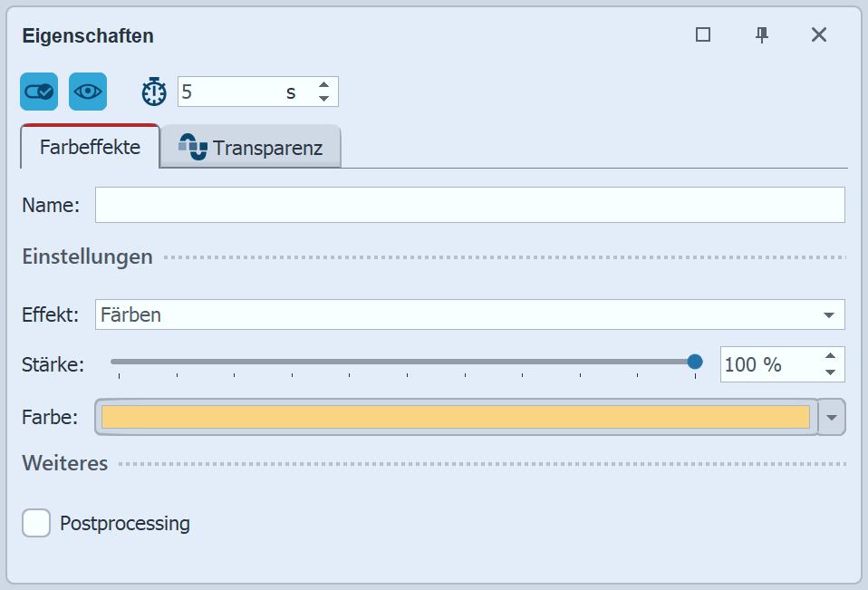Toggle the eye visibility icon

point(88,92)
